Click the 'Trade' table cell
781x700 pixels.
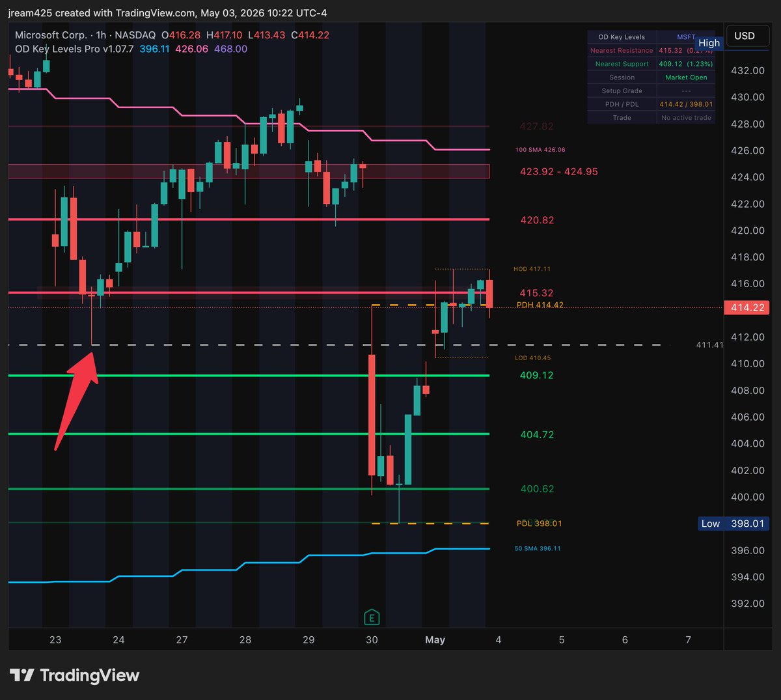(x=622, y=118)
